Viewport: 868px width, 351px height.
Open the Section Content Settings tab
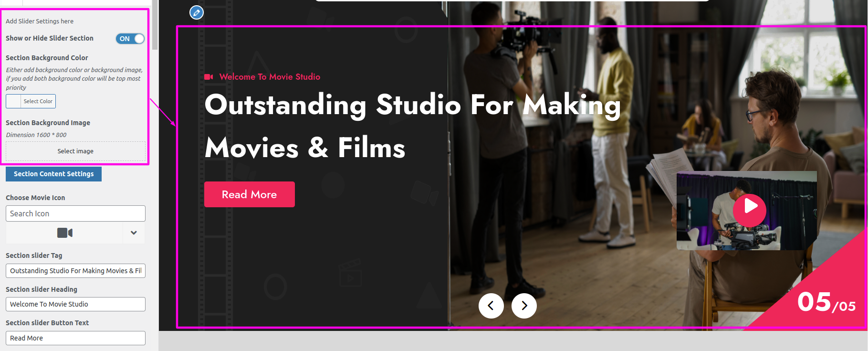click(x=53, y=174)
